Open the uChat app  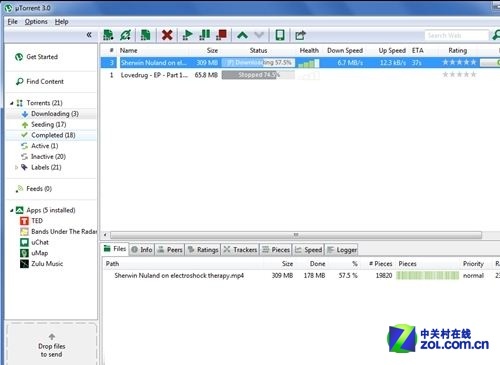pos(34,242)
